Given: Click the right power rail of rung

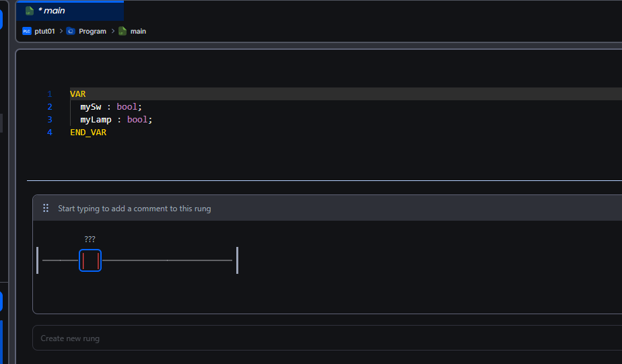Looking at the screenshot, I should [237, 260].
